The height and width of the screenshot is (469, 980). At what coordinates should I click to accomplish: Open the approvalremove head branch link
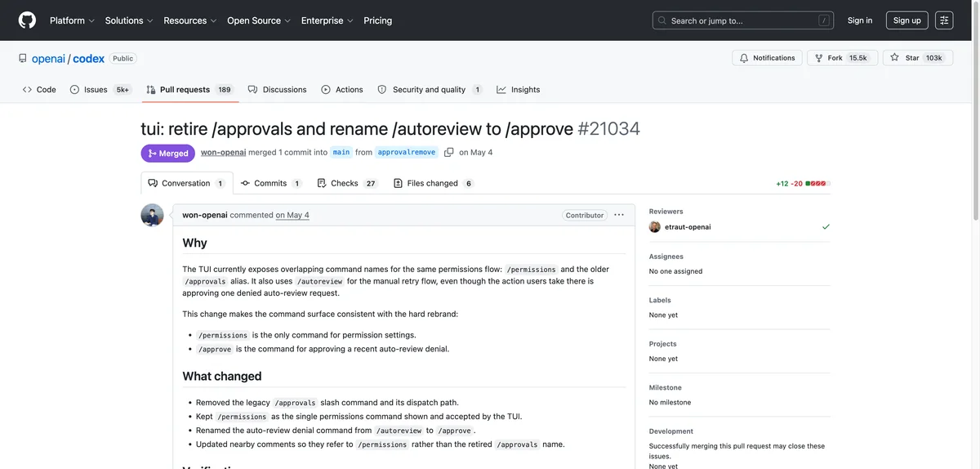click(x=406, y=153)
